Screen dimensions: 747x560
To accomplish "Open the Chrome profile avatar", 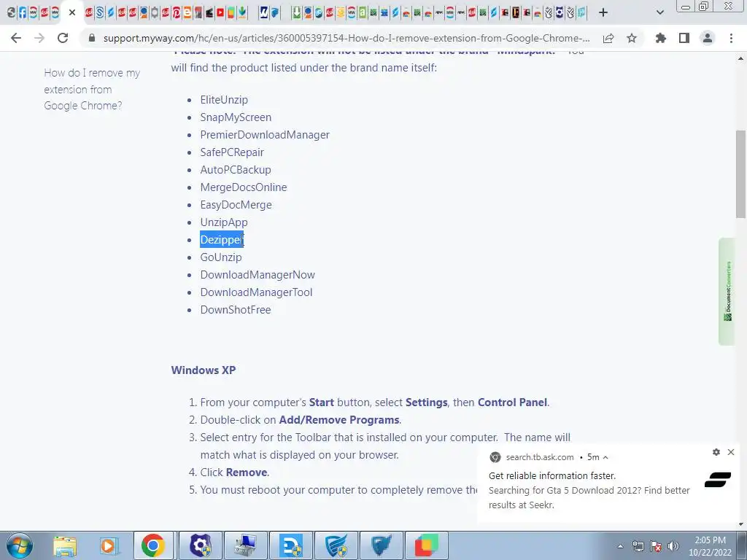I will tap(708, 38).
